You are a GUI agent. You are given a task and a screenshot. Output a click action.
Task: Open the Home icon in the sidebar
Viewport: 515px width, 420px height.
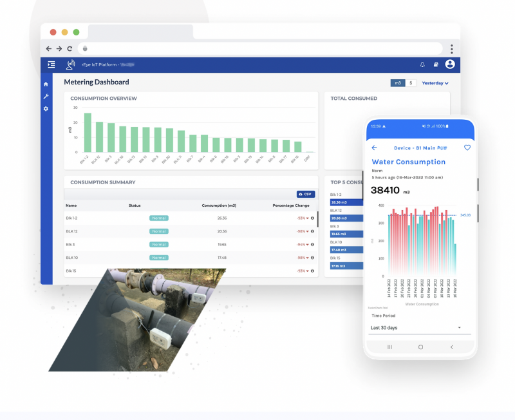point(46,84)
